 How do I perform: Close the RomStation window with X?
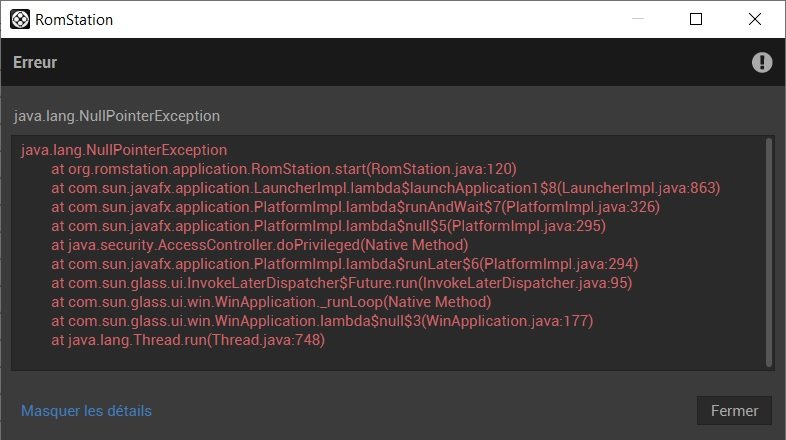(x=753, y=19)
